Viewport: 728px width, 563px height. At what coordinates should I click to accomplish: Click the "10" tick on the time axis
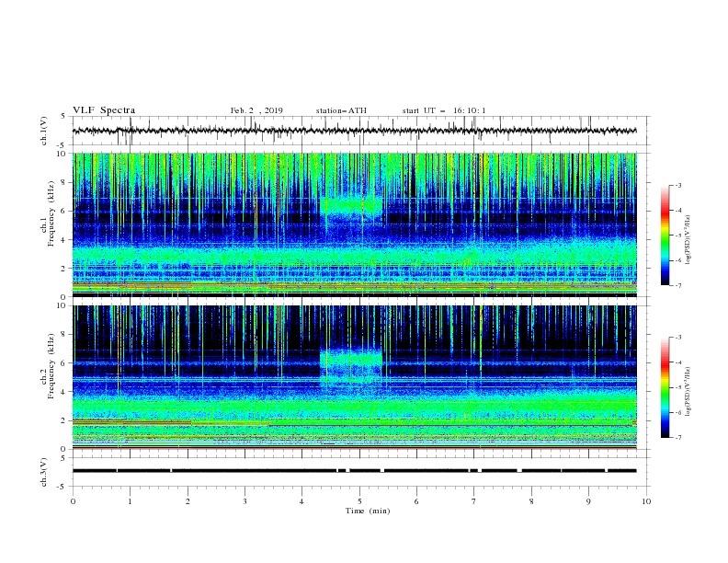646,501
